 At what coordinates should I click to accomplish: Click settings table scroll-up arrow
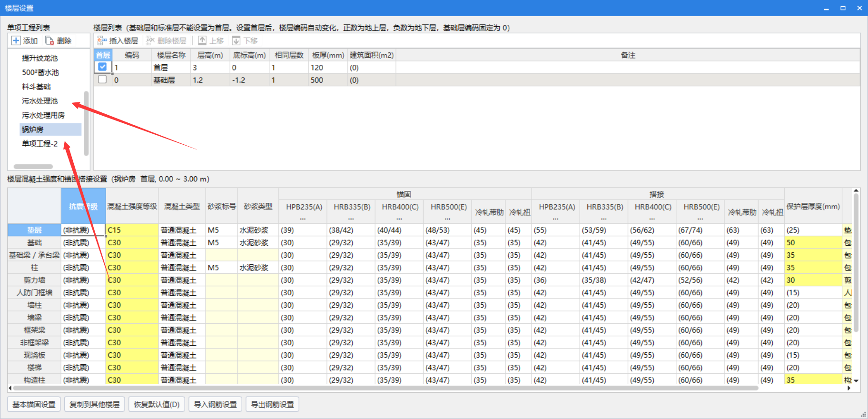click(x=856, y=191)
